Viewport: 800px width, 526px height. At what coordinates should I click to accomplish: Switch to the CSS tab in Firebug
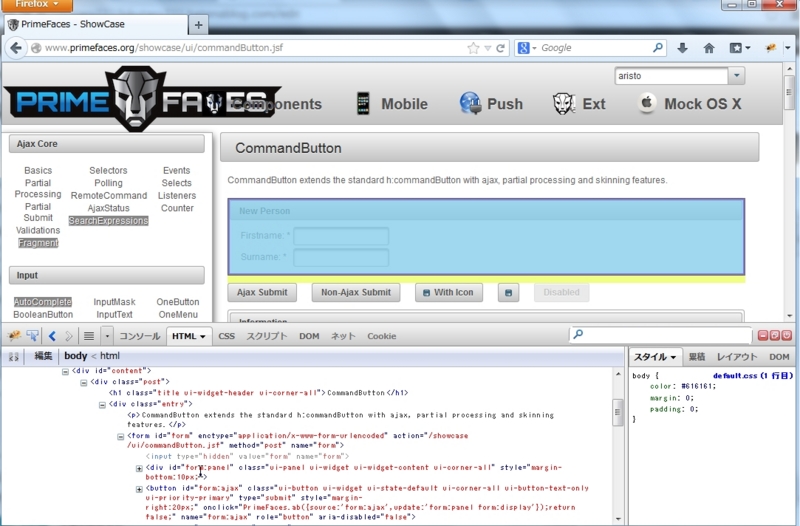click(x=227, y=336)
